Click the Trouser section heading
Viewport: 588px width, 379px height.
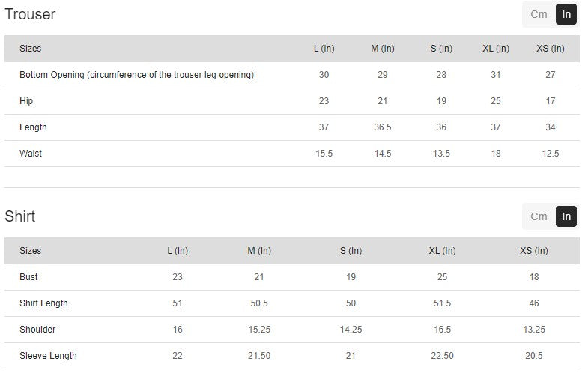[30, 14]
